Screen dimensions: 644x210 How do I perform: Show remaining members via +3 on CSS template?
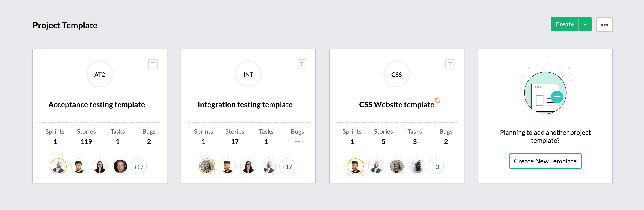click(x=436, y=166)
